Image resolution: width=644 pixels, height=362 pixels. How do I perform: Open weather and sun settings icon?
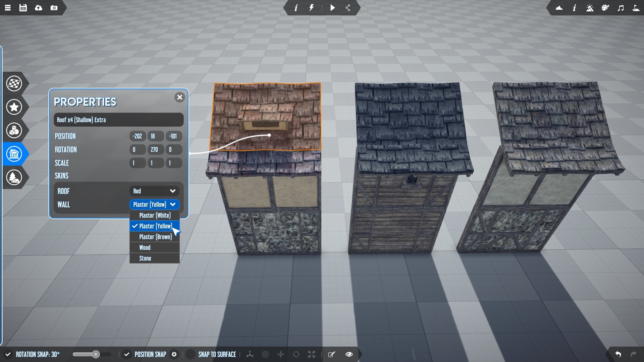(590, 8)
